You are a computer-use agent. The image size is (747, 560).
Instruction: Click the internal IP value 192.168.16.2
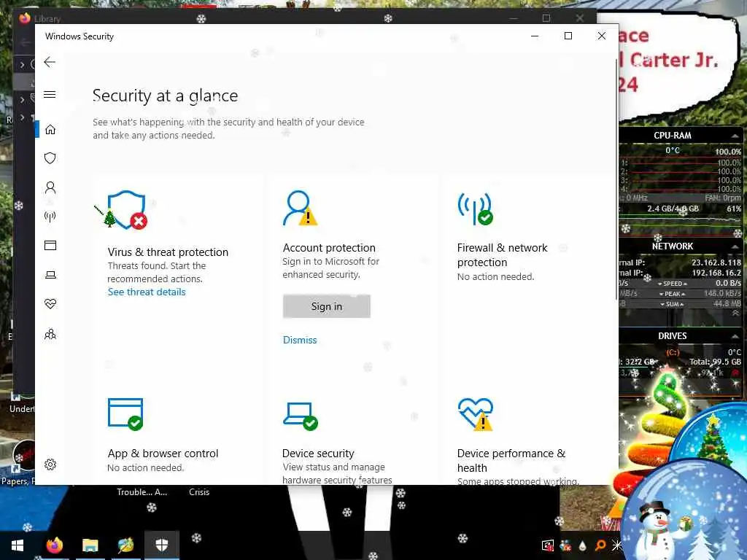(716, 273)
